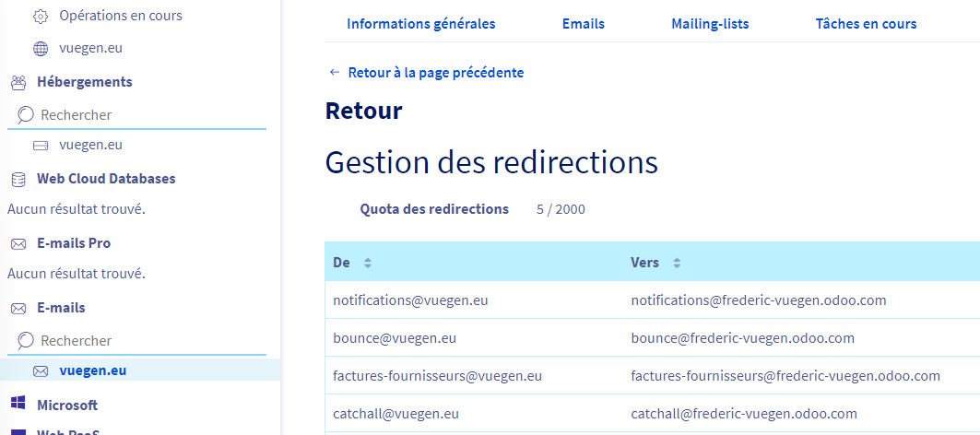Select the highlighted vuegen.eu email domain

(92, 370)
